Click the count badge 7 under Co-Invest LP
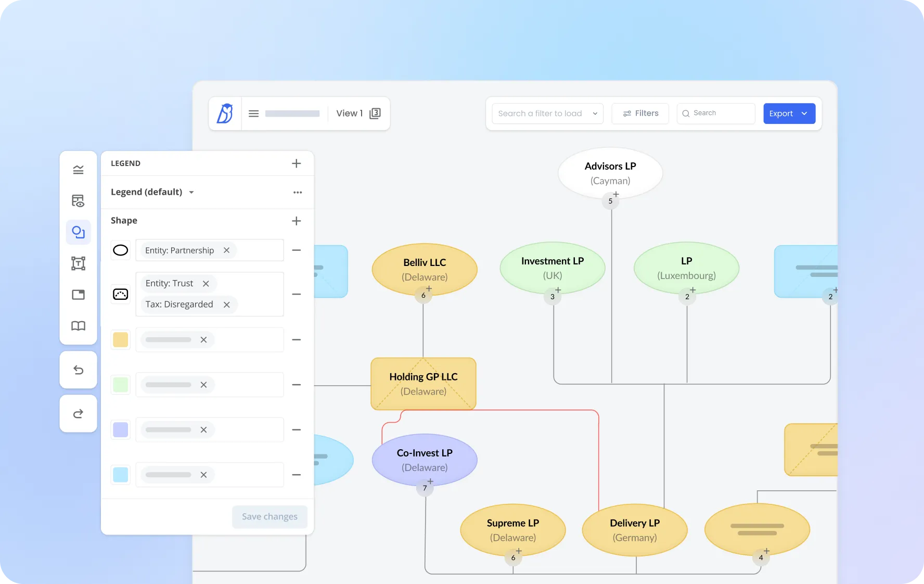Screen dimensions: 924x584 coord(425,488)
